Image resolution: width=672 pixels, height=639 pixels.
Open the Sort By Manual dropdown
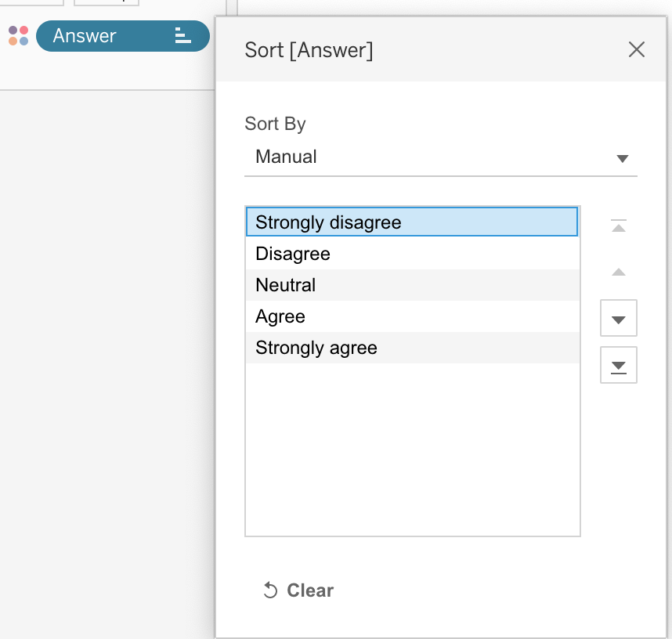(440, 157)
